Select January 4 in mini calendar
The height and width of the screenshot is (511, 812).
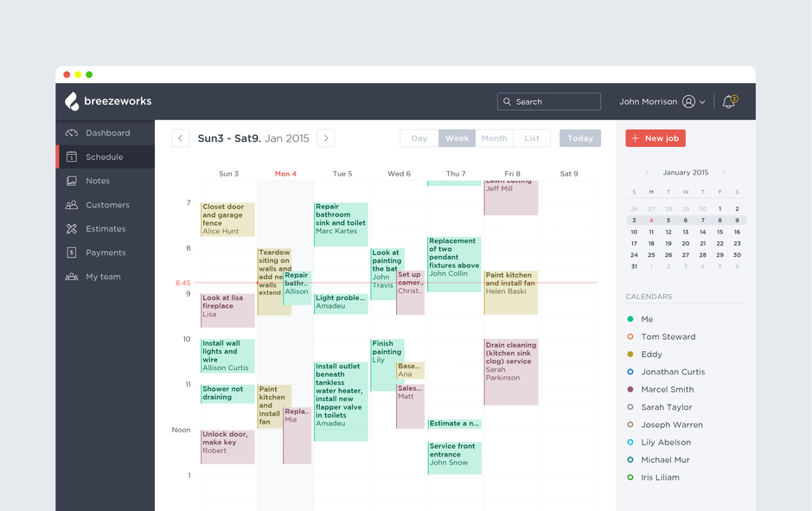(651, 220)
